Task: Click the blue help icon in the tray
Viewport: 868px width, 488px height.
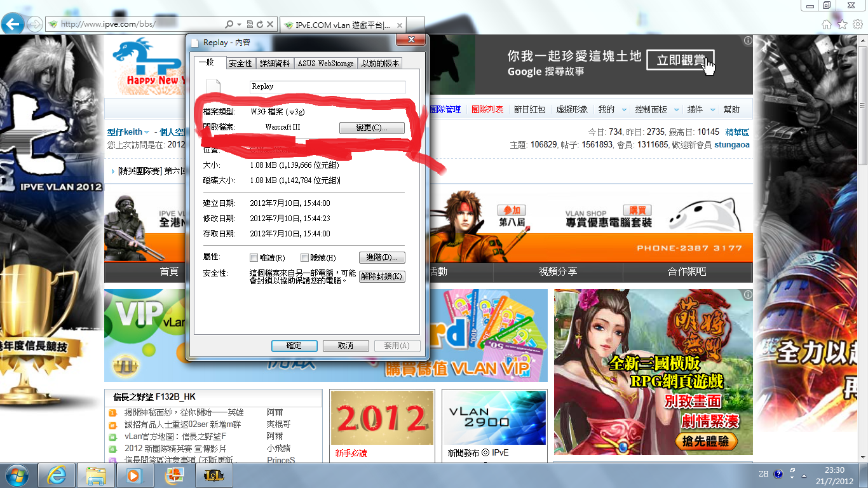Action: pyautogui.click(x=778, y=474)
